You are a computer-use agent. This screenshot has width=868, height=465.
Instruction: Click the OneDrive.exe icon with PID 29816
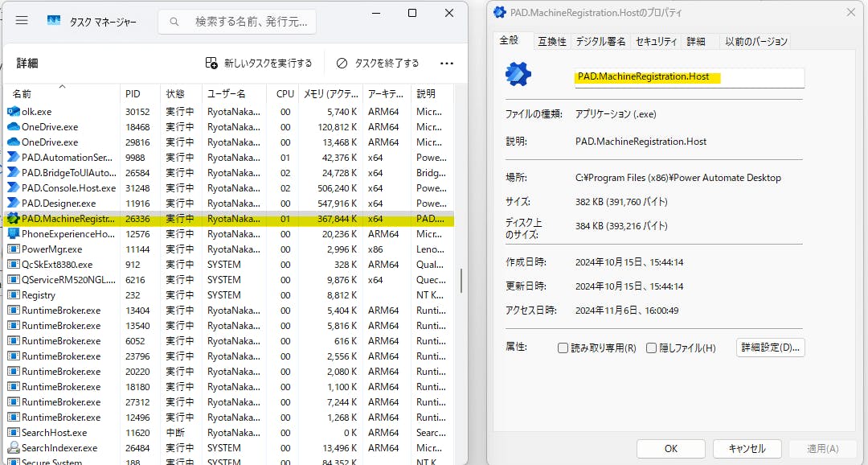pyautogui.click(x=14, y=142)
